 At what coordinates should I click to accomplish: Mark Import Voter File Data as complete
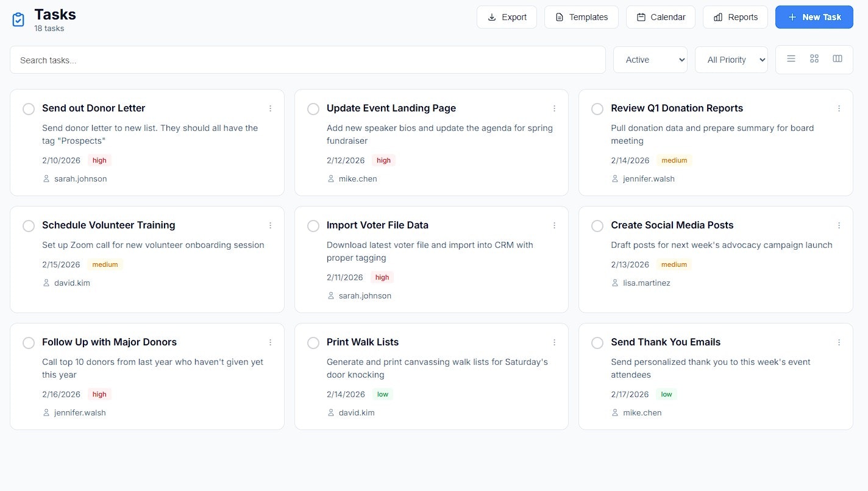coord(313,226)
